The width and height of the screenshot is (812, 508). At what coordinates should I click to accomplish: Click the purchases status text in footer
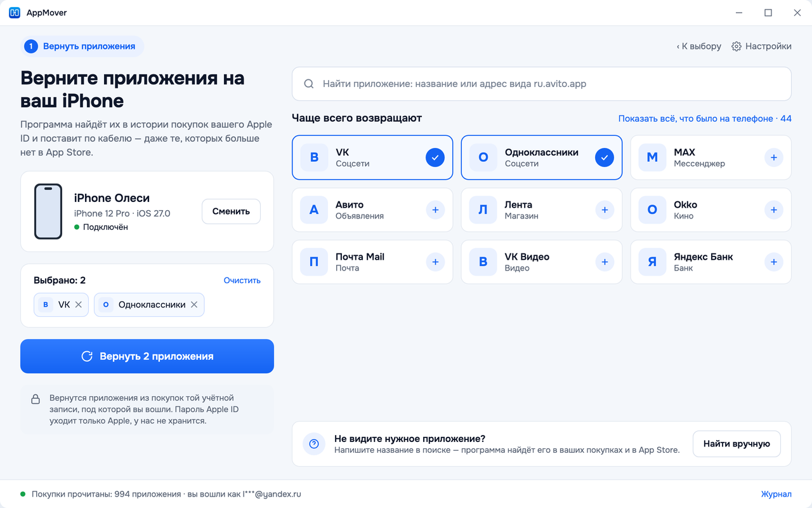(x=166, y=494)
